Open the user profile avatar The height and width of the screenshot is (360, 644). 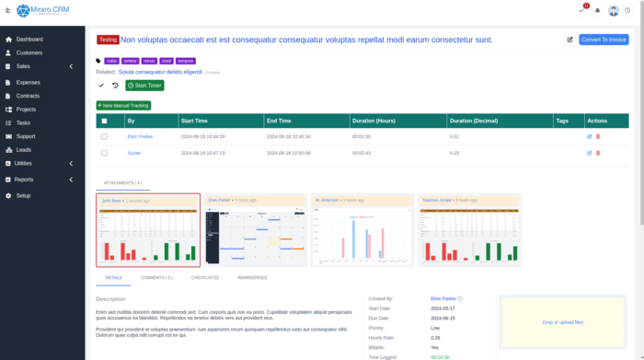click(x=614, y=11)
